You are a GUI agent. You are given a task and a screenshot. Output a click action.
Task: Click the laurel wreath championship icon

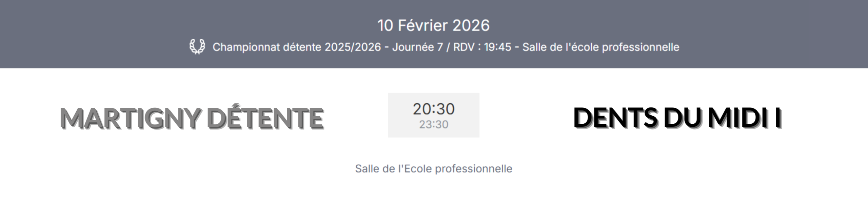197,47
